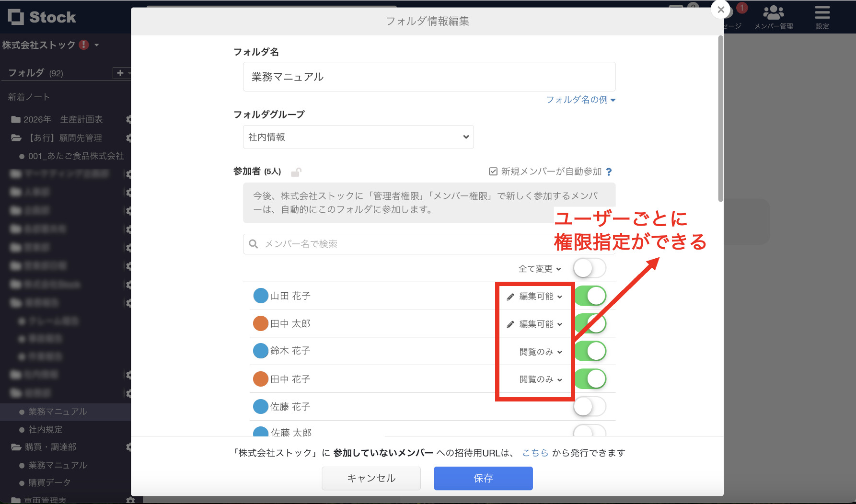
Task: Click the magnifier icon in member search field
Action: coord(253,244)
